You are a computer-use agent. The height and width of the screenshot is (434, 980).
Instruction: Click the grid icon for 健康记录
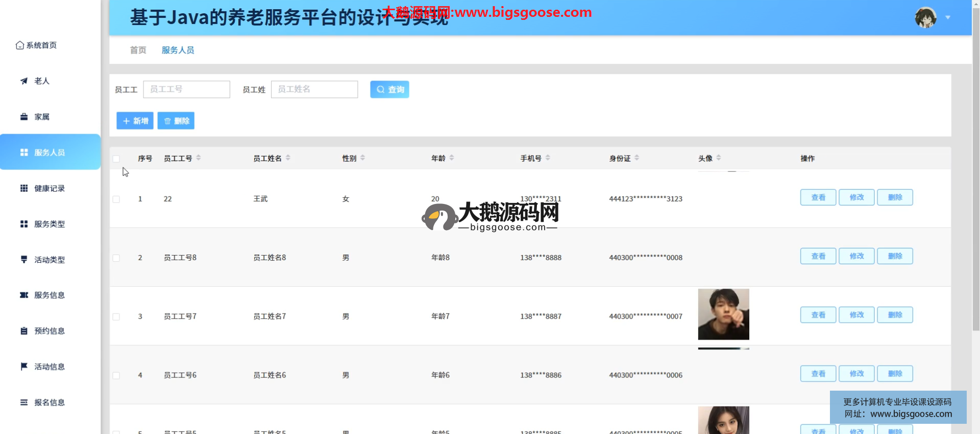[24, 188]
